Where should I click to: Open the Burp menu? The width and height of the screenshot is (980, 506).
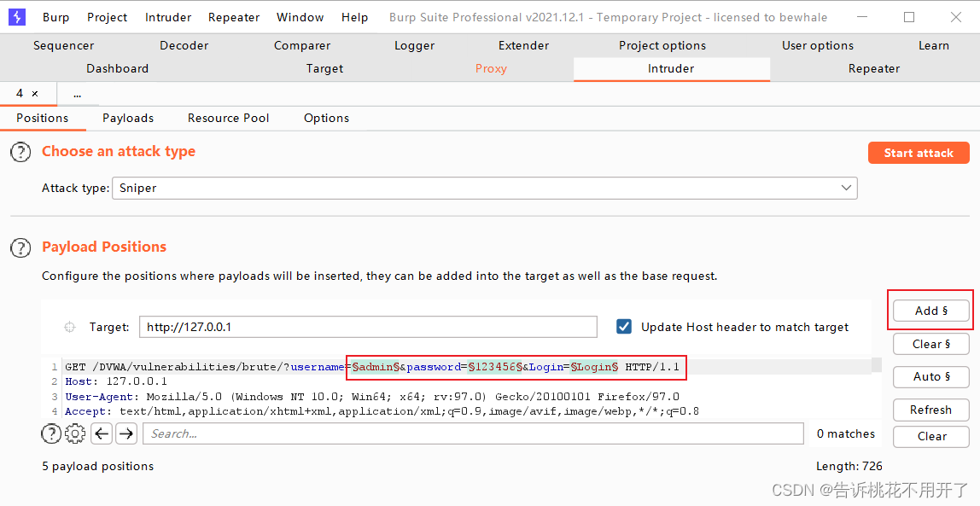tap(55, 17)
